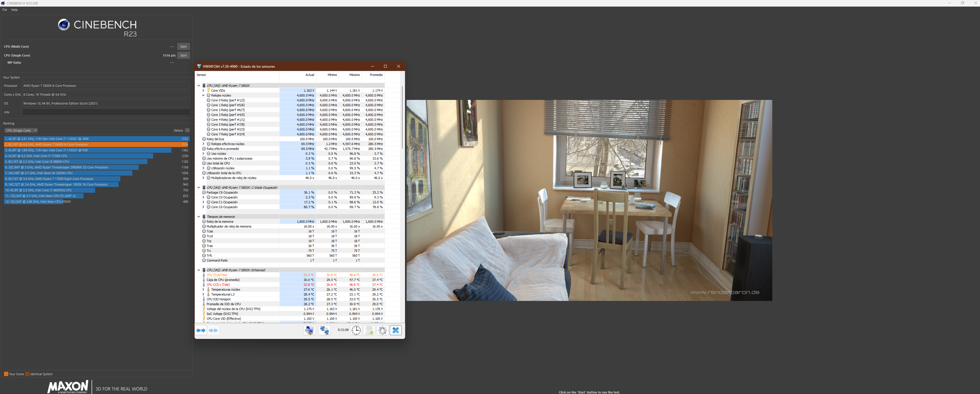Open the File menu in Cinebench
Image resolution: width=980 pixels, height=394 pixels.
5,10
